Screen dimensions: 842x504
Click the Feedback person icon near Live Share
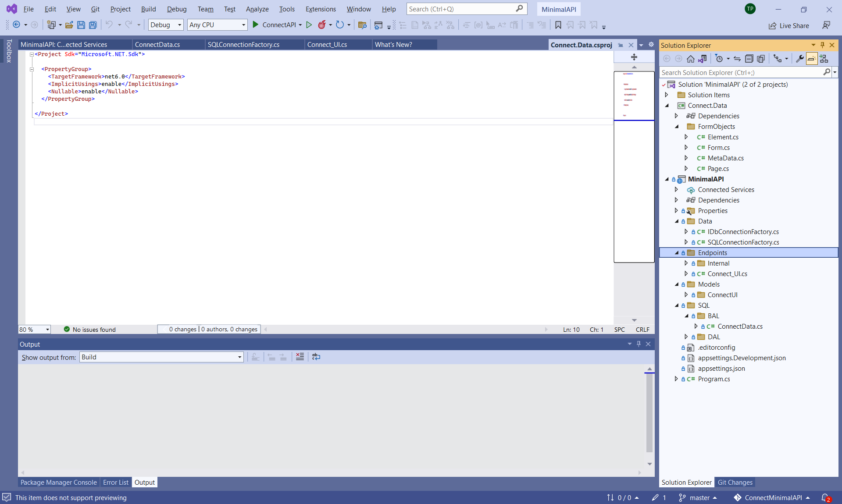click(826, 25)
